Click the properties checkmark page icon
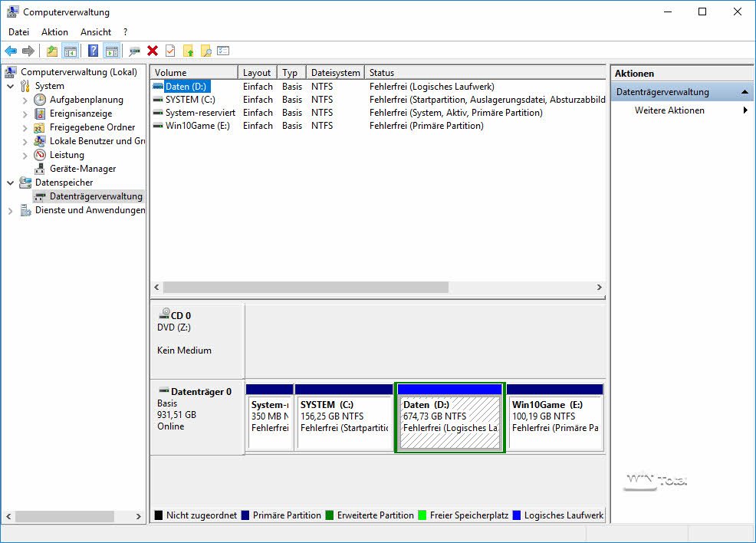Screen dimensions: 756x543 (x=169, y=51)
